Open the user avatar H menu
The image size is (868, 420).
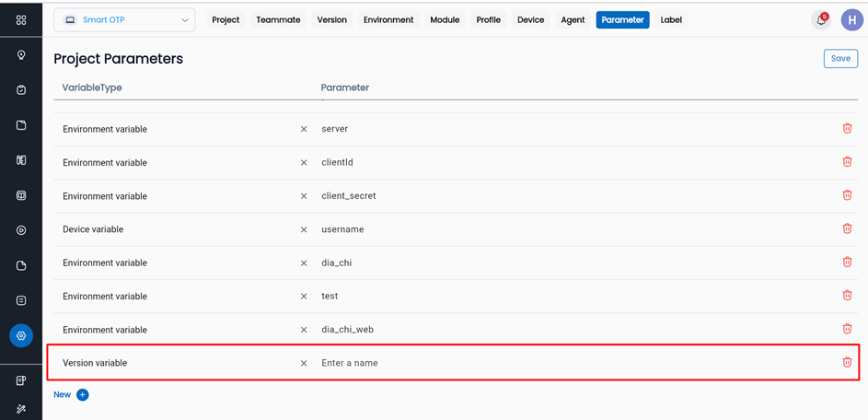point(851,20)
